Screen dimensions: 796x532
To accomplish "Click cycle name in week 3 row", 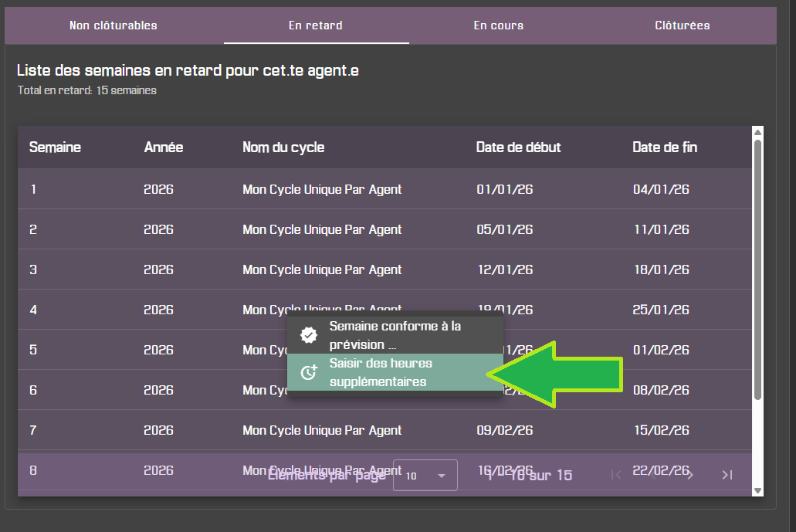I will point(322,269).
